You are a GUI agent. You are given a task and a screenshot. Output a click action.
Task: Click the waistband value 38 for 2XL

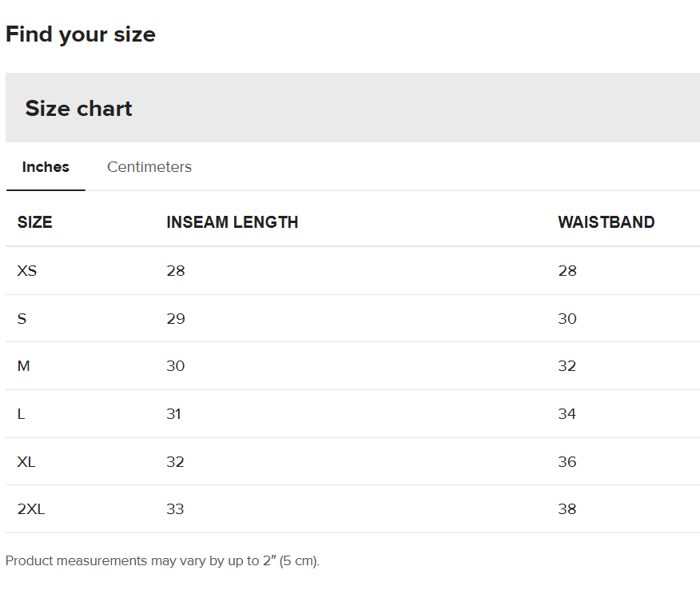click(567, 509)
